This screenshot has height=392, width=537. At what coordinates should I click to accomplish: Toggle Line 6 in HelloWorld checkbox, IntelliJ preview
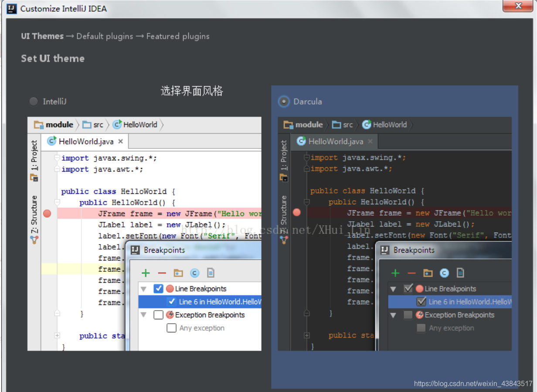pos(171,302)
